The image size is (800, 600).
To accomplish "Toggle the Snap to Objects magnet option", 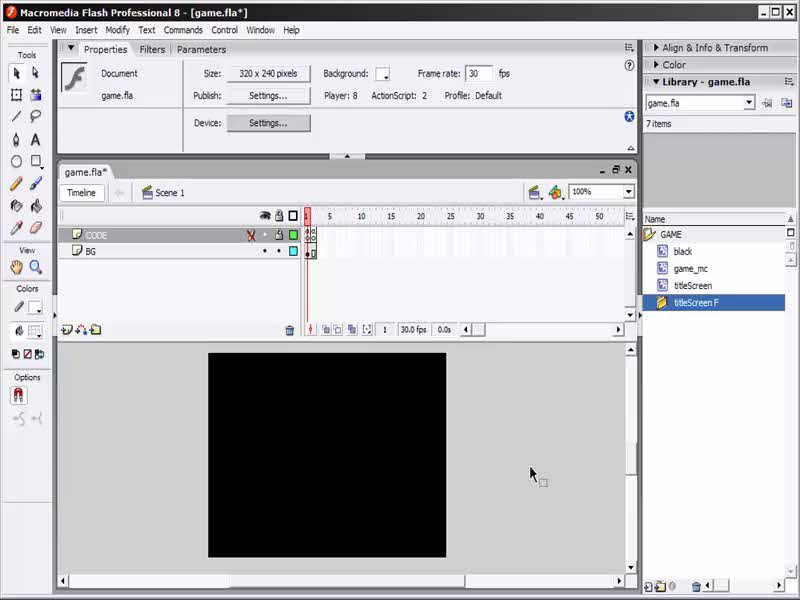I will click(18, 396).
